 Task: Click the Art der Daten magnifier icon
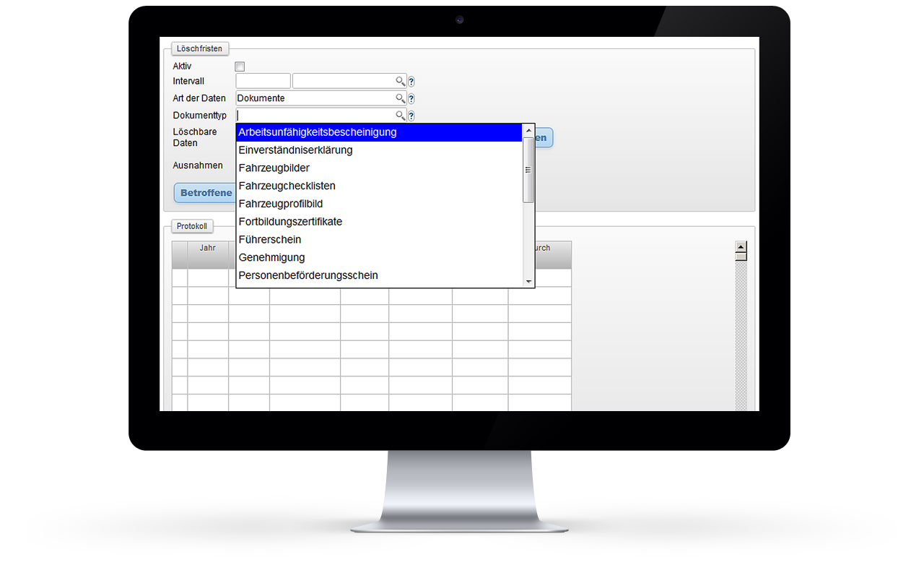pos(400,98)
